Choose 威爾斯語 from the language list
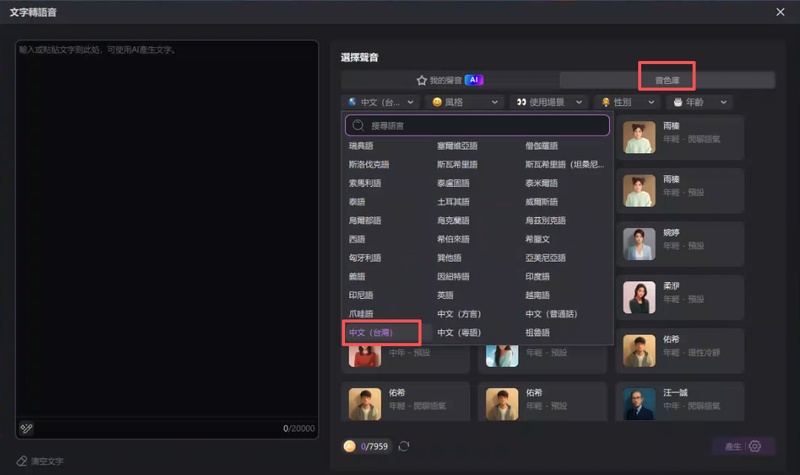The height and width of the screenshot is (475, 800). coord(541,202)
